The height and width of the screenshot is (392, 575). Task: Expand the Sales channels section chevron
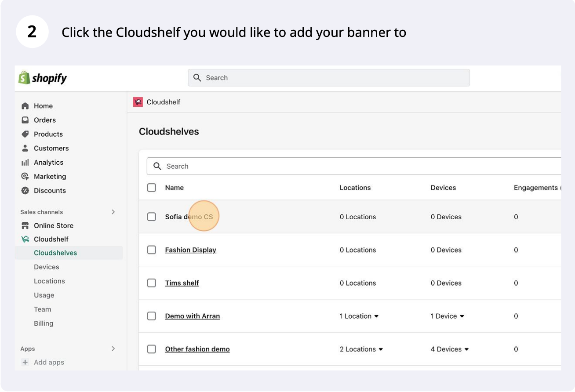click(113, 212)
